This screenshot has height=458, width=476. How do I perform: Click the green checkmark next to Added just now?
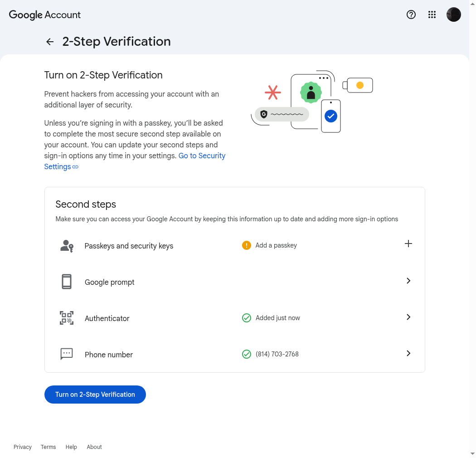point(247,318)
